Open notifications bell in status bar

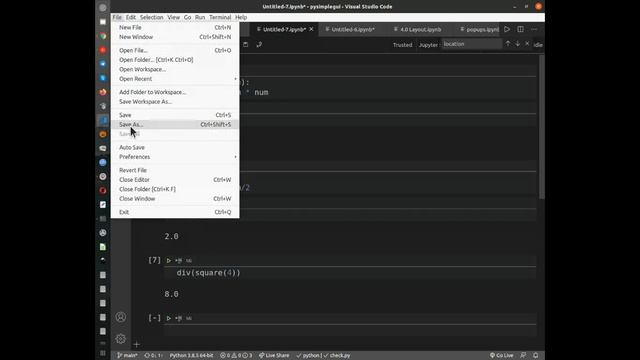[x=536, y=356]
